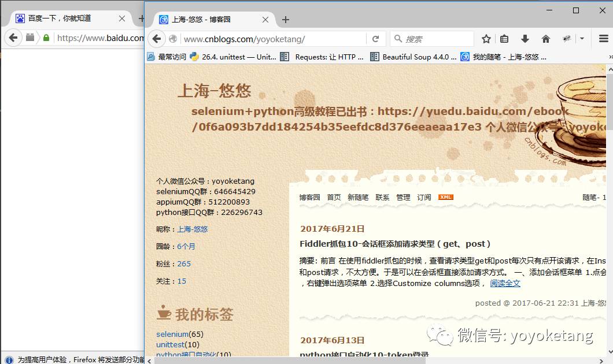The width and height of the screenshot is (613, 364).
Task: Click the 阅读全文 link
Action: point(505,283)
